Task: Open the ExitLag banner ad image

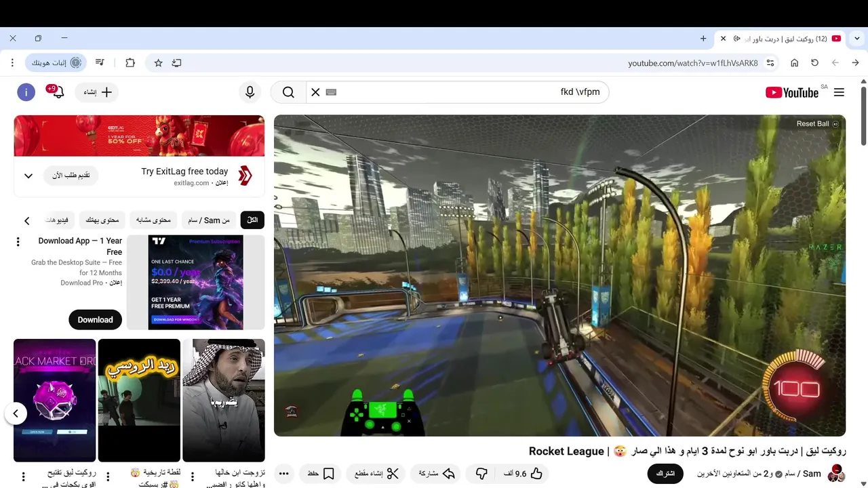Action: coord(139,136)
